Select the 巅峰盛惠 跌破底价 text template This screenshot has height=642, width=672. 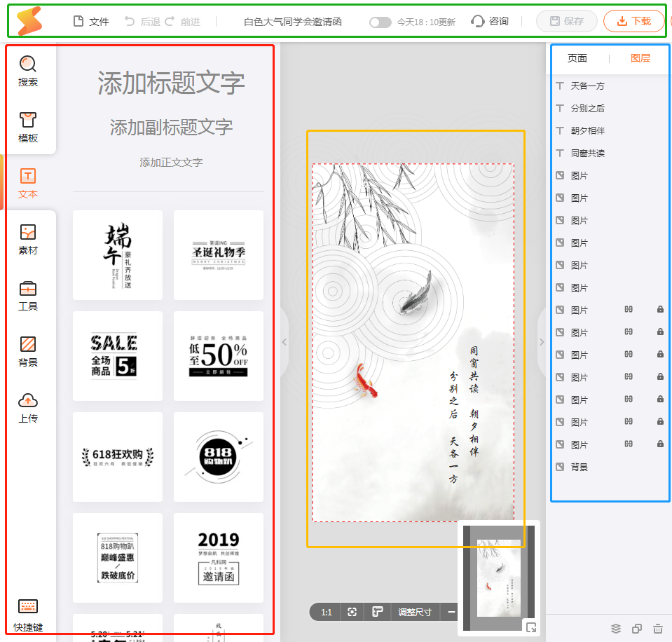tap(118, 558)
